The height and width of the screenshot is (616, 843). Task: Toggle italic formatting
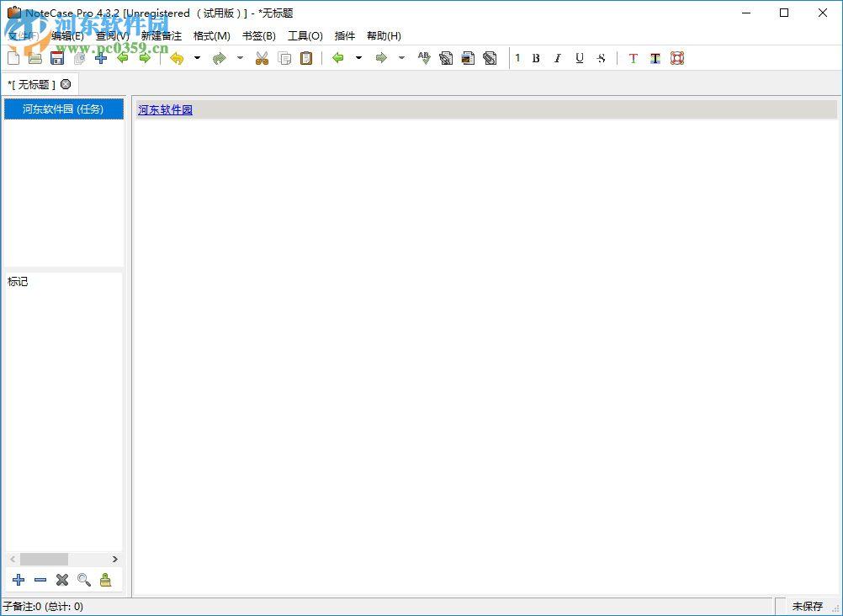[x=558, y=58]
